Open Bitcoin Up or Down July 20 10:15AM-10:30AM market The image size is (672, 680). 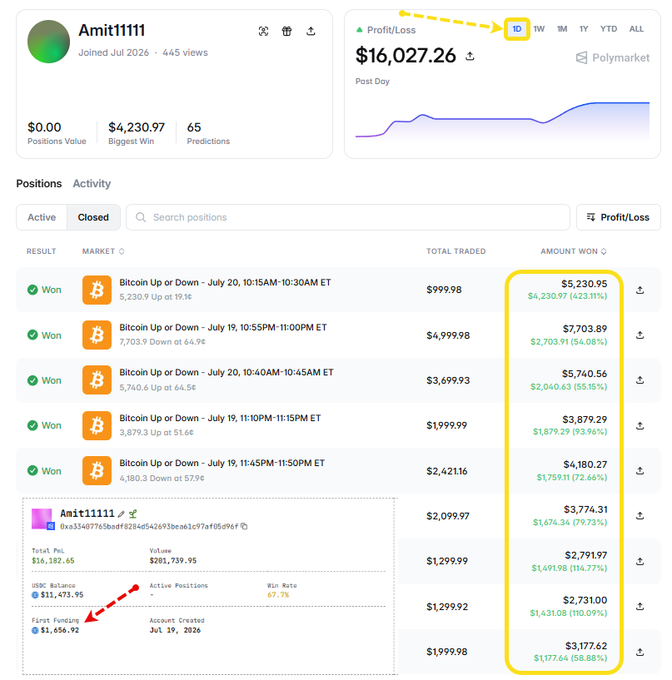(225, 283)
